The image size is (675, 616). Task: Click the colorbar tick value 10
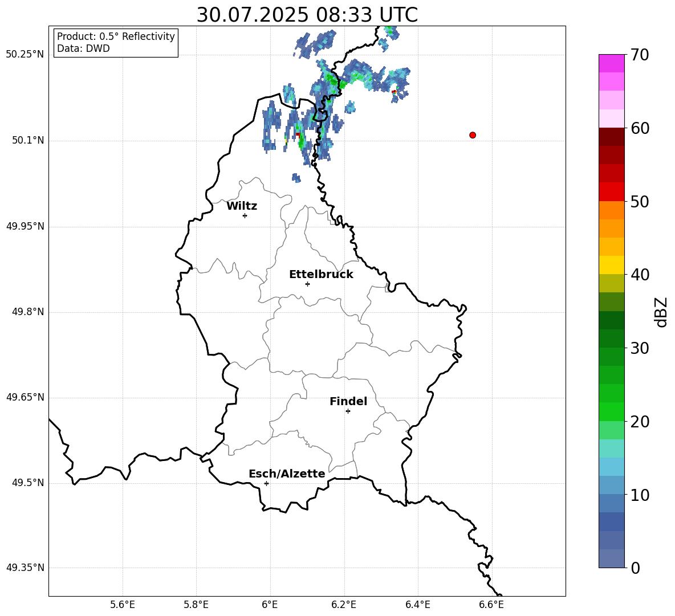point(640,495)
